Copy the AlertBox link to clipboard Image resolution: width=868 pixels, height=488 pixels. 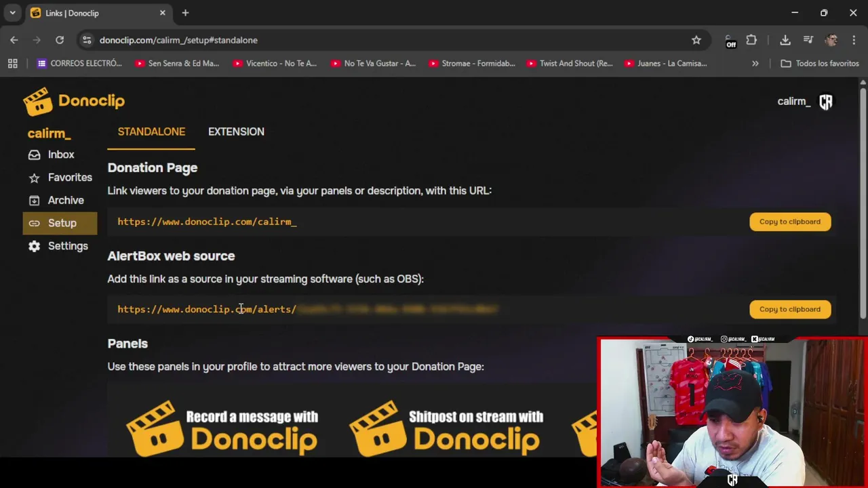790,309
